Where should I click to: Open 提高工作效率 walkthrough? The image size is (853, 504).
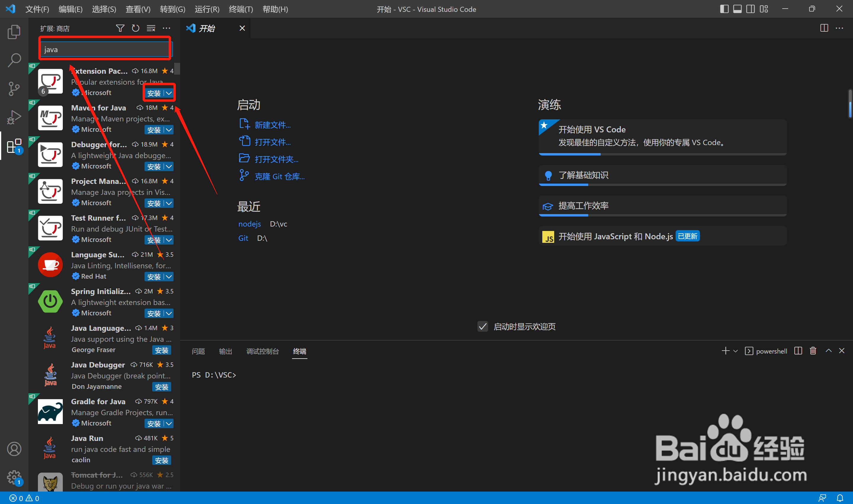coord(663,206)
